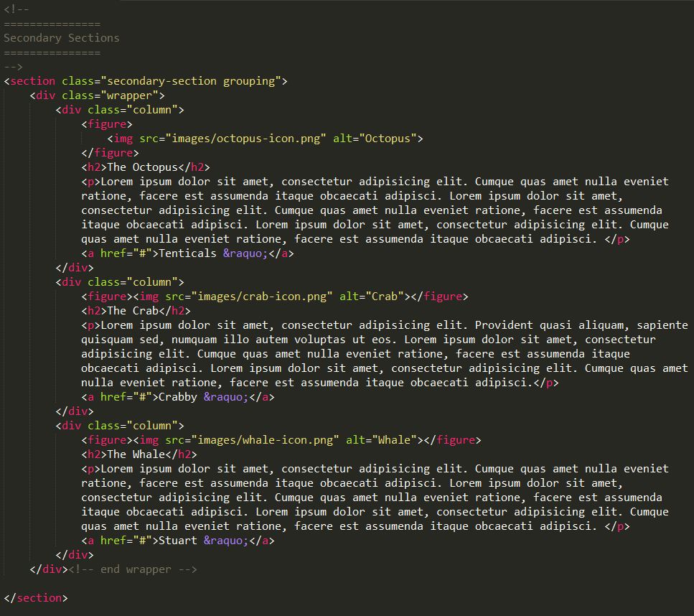Click 'The Whale' heading text

pyautogui.click(x=135, y=454)
